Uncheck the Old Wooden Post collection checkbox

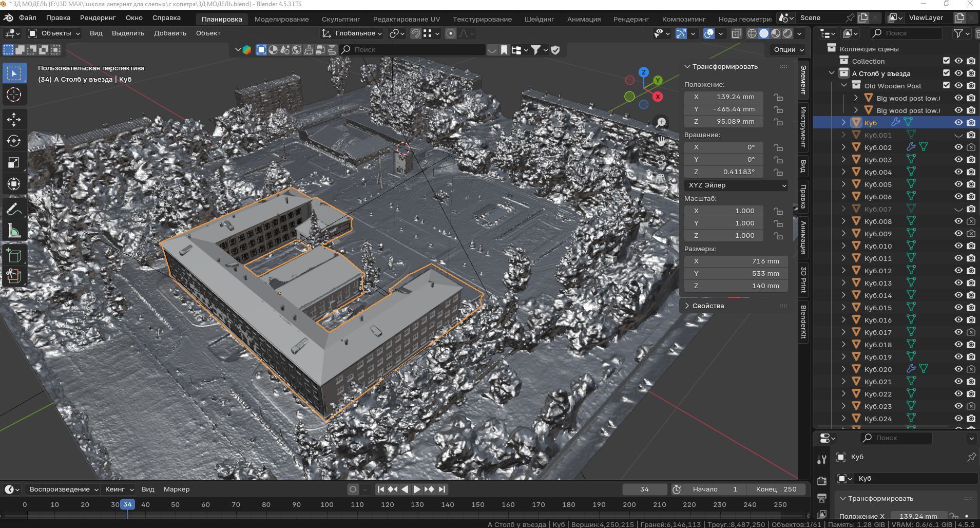(x=946, y=86)
